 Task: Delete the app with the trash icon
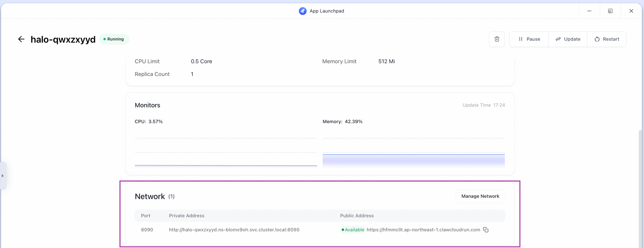click(x=497, y=39)
